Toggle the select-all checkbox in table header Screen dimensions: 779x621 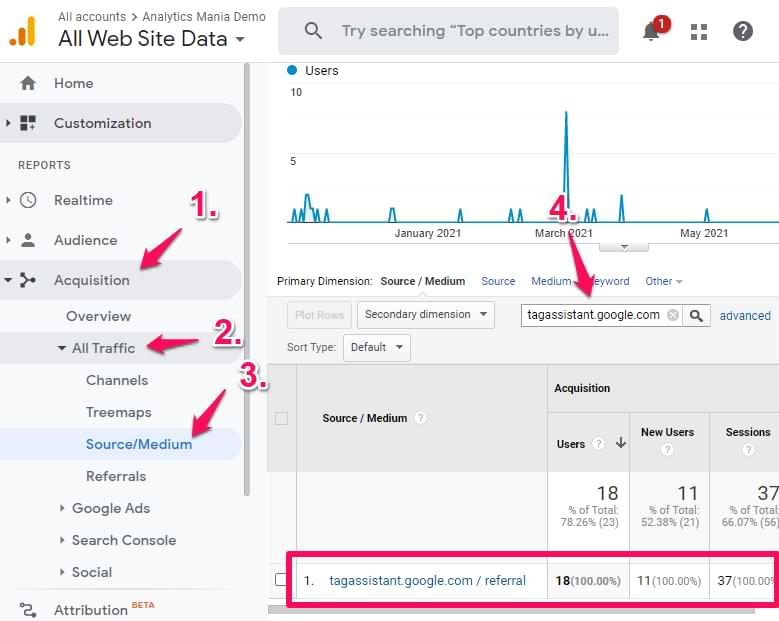(x=281, y=418)
